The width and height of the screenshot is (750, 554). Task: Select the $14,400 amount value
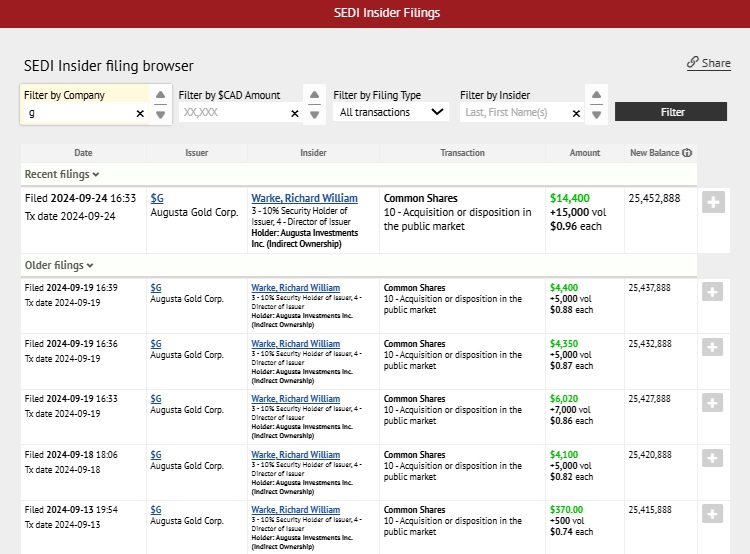[x=570, y=198]
